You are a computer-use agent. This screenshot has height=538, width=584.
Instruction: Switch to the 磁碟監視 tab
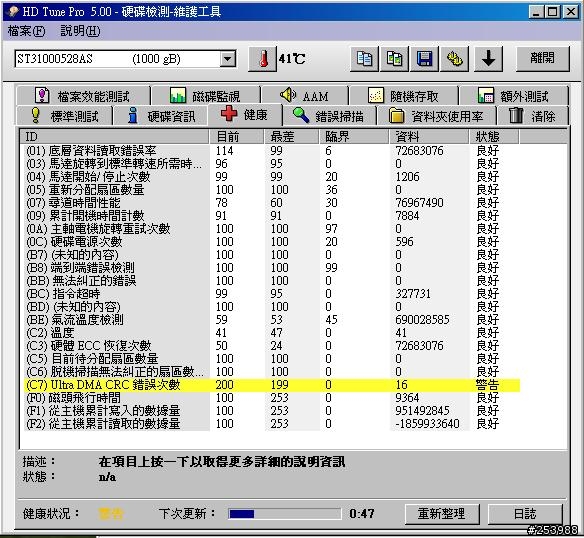(205, 96)
